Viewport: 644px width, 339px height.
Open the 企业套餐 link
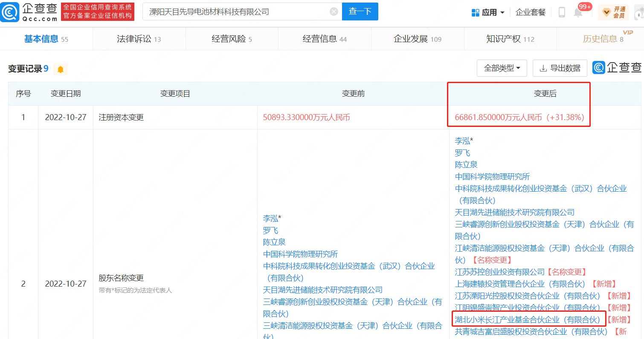click(531, 12)
